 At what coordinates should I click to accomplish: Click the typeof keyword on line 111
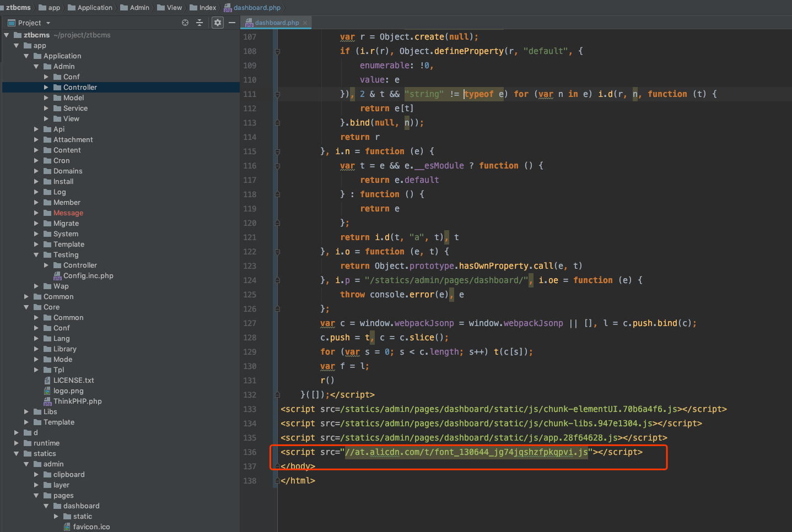point(479,94)
